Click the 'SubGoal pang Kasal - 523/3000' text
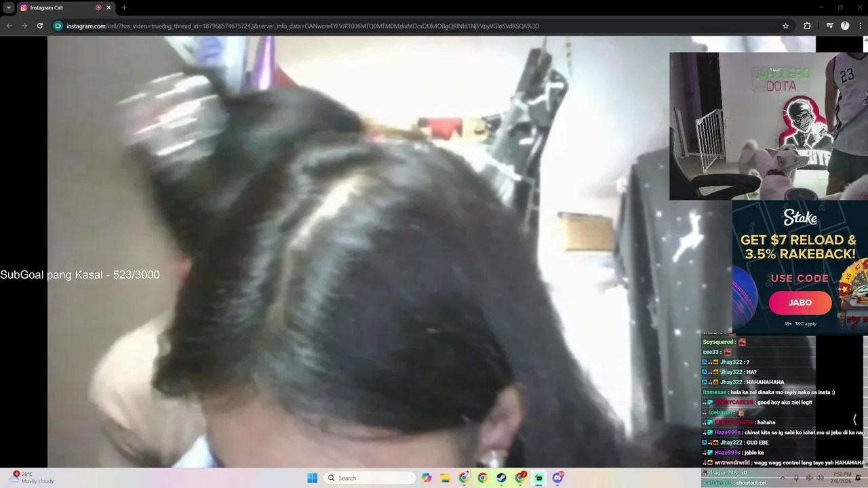Screen dimensions: 868x488 80,274
